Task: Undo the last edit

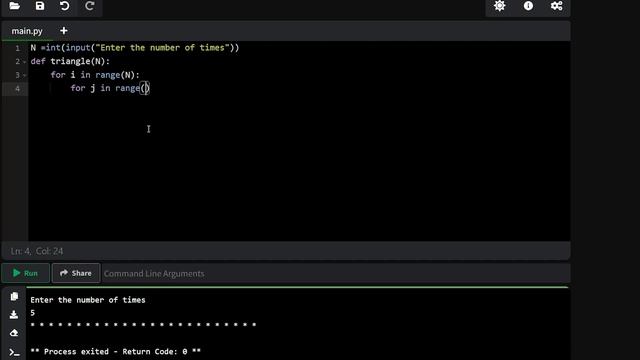Action: click(x=64, y=6)
